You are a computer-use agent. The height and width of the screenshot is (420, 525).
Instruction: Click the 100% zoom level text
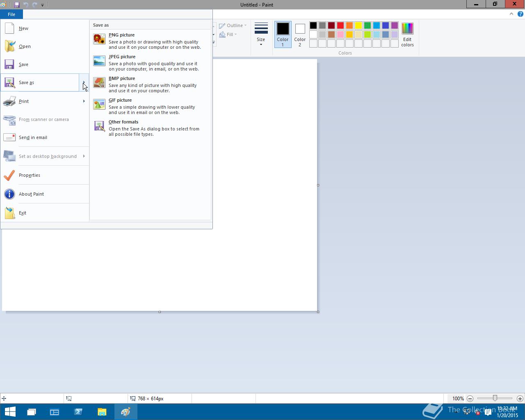click(458, 398)
